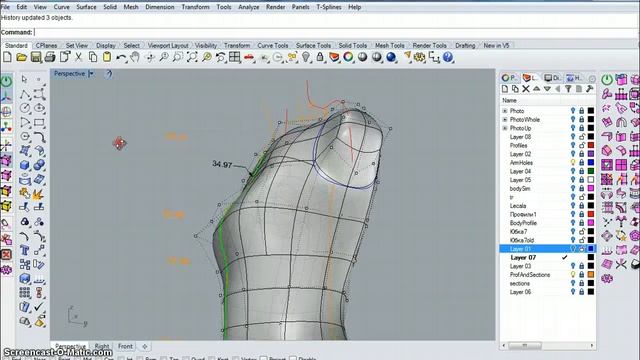Toggle lock icon of Profiles layer
The width and height of the screenshot is (640, 360).
coord(582,145)
